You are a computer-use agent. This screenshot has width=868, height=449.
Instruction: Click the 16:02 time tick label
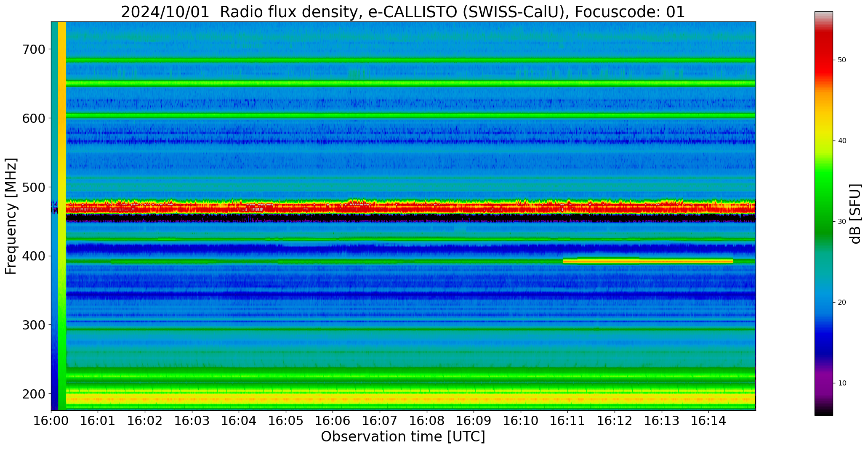coord(145,421)
